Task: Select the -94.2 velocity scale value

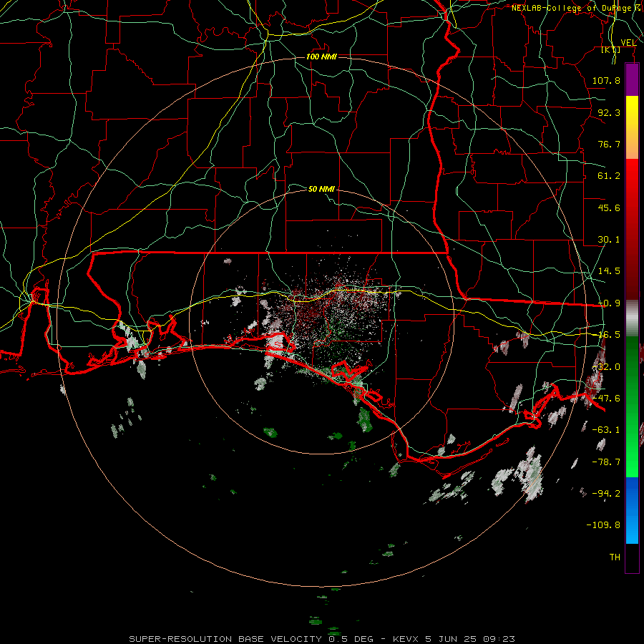Action: pos(606,494)
